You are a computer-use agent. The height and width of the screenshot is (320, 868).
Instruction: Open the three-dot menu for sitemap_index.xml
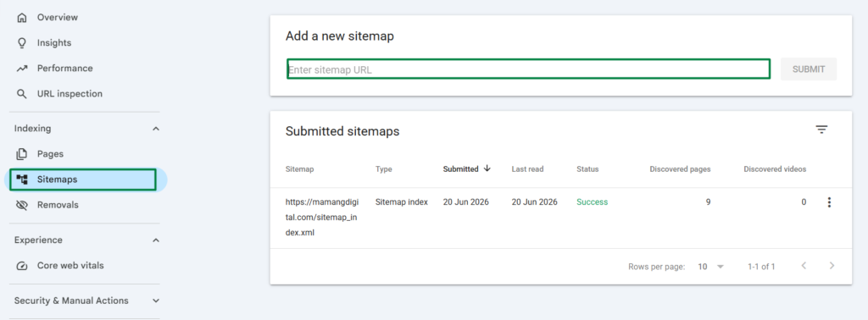[829, 202]
